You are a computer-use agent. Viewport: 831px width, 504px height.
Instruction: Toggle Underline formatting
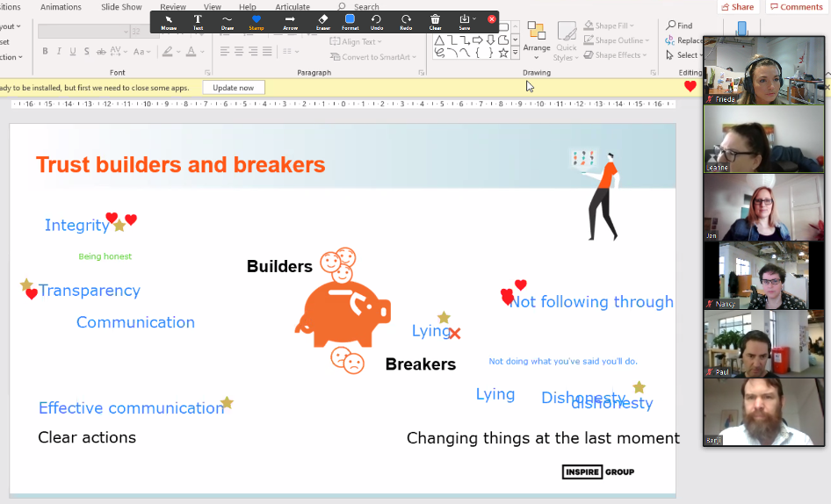coord(73,52)
